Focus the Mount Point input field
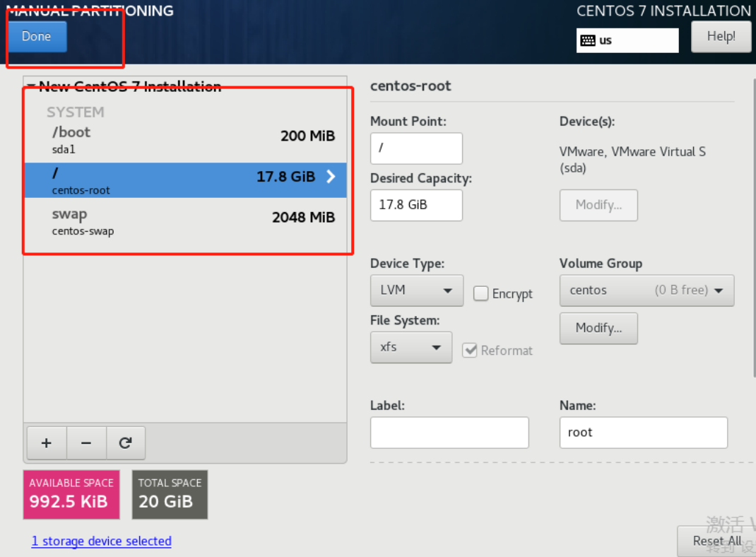This screenshot has width=756, height=557. tap(416, 148)
